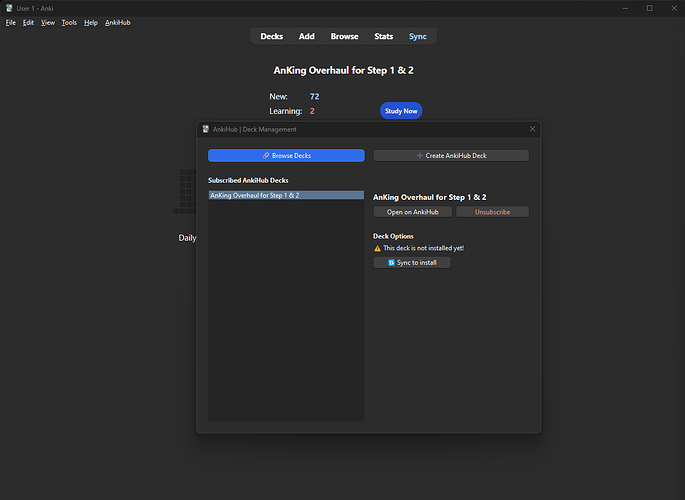Viewport: 685px width, 500px height.
Task: Click the plus icon Create AnkiHub Deck
Action: tap(451, 156)
